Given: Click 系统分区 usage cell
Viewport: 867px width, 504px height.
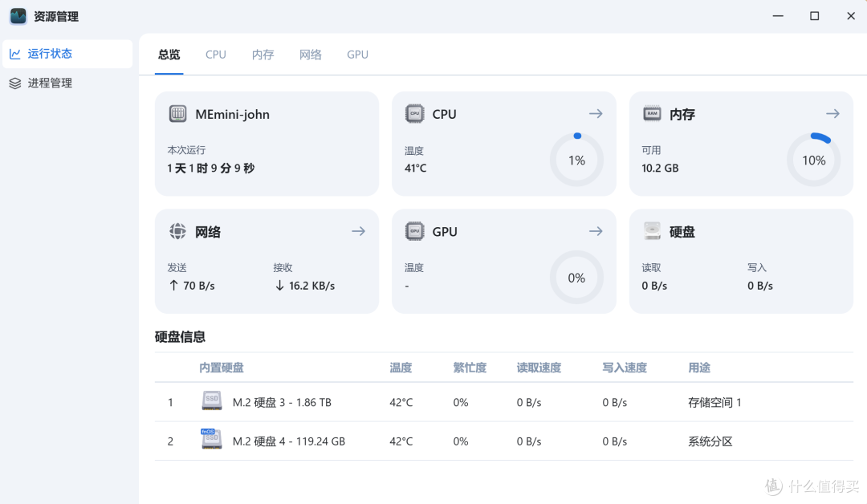Looking at the screenshot, I should [x=710, y=441].
